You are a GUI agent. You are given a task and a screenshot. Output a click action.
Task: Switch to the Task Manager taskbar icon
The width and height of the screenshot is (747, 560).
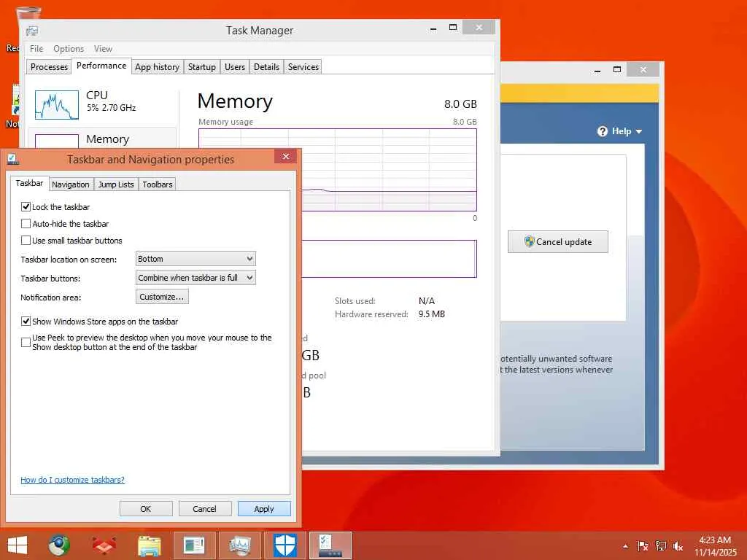[x=239, y=545]
